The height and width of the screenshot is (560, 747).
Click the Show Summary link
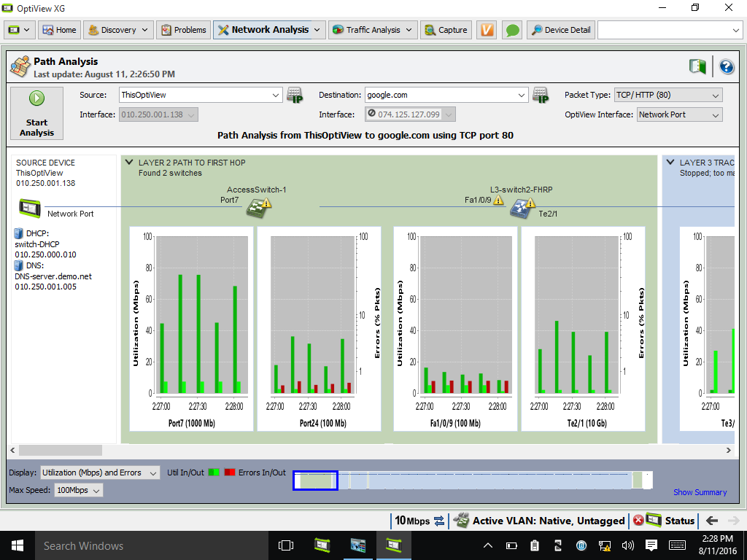700,492
